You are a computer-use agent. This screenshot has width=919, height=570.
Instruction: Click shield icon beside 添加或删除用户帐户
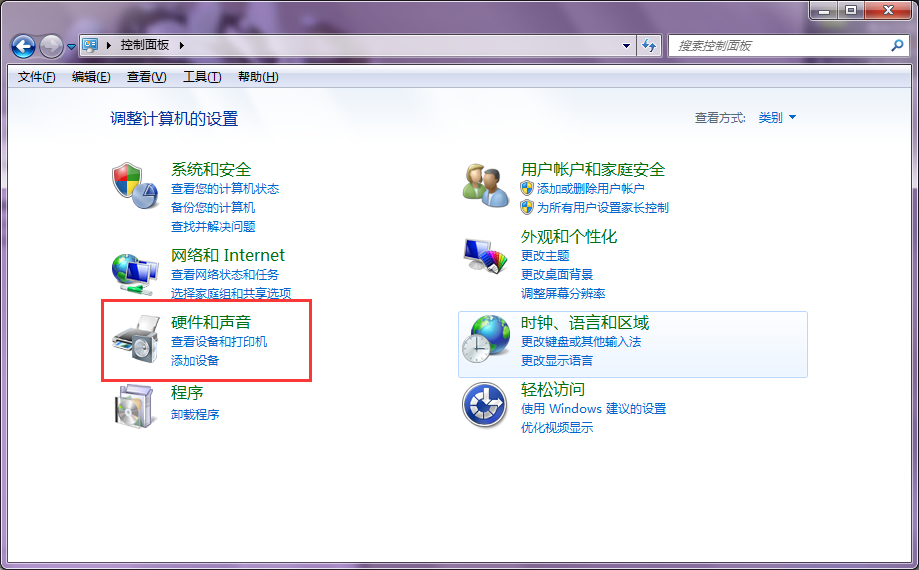pos(527,188)
